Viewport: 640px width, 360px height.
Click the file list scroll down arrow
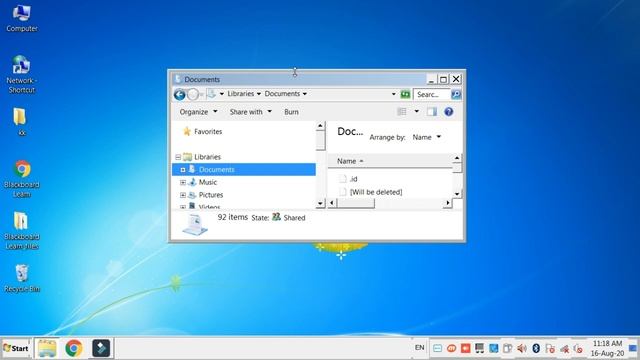457,194
